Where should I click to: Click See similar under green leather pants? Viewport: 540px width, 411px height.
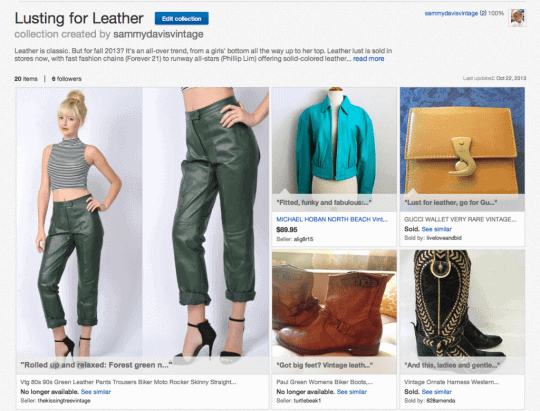tap(96, 392)
